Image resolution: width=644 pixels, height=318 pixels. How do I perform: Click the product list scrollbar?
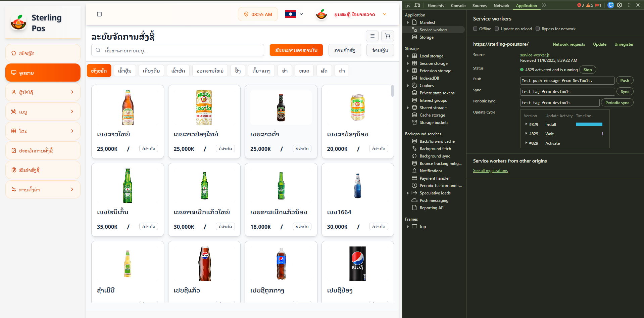click(392, 91)
